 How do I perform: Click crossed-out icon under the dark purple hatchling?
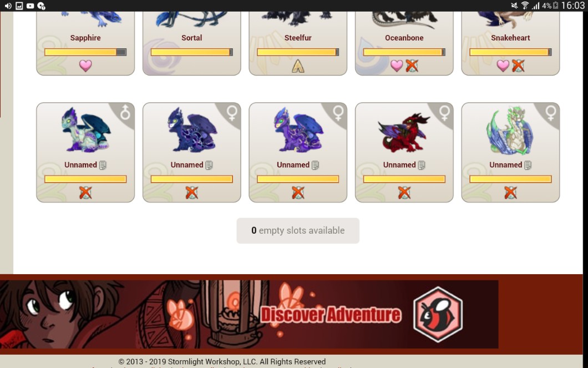[191, 193]
